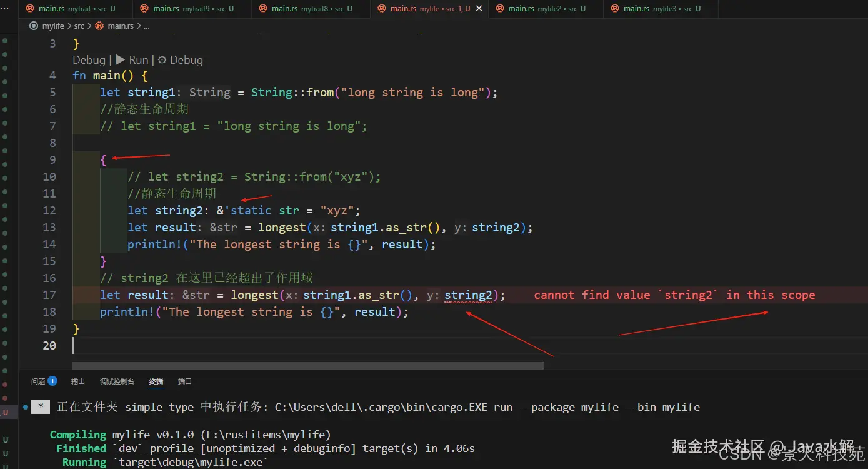Click the comment '//静态生命周期' on line 6
868x469 pixels.
tap(144, 109)
